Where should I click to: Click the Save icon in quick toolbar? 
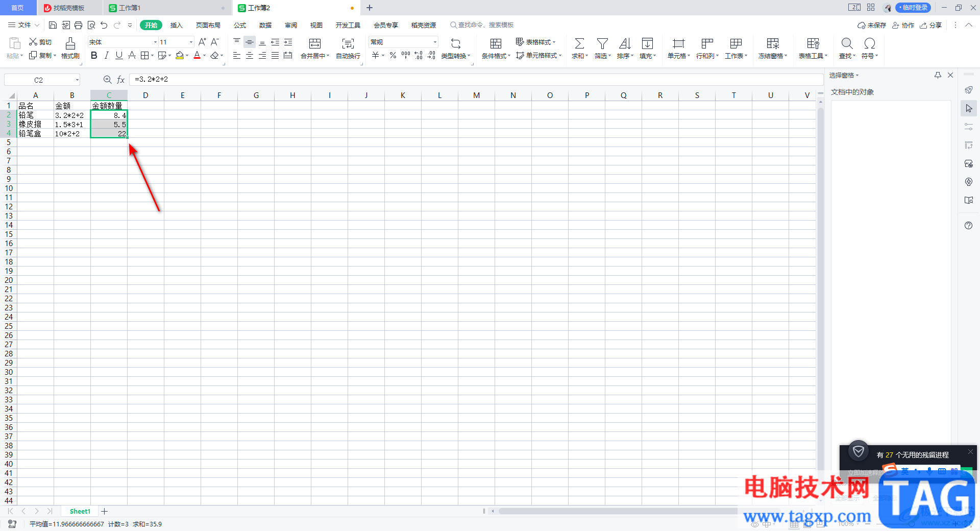(x=53, y=25)
